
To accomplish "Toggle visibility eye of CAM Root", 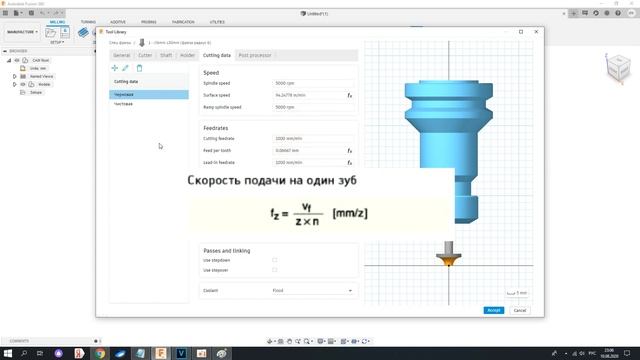I will click(17, 60).
